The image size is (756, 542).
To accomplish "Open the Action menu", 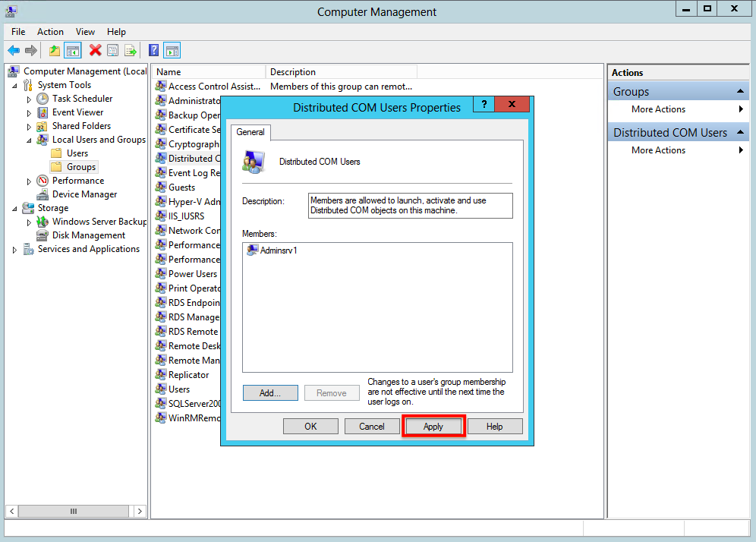I will (50, 32).
